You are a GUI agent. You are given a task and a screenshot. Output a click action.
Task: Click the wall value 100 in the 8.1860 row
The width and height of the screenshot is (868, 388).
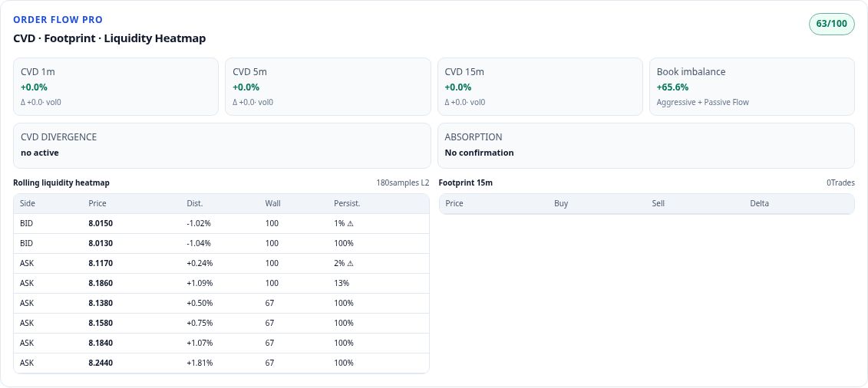(272, 283)
